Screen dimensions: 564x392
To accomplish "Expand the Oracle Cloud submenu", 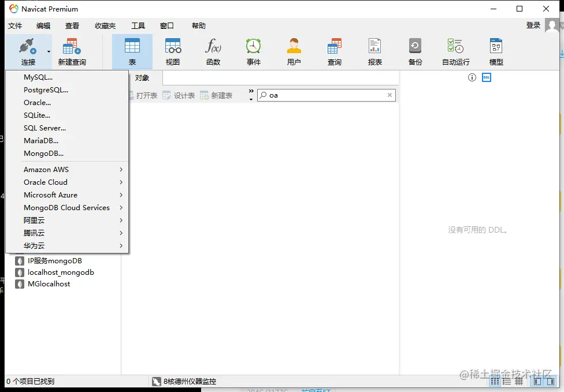I will tap(67, 182).
